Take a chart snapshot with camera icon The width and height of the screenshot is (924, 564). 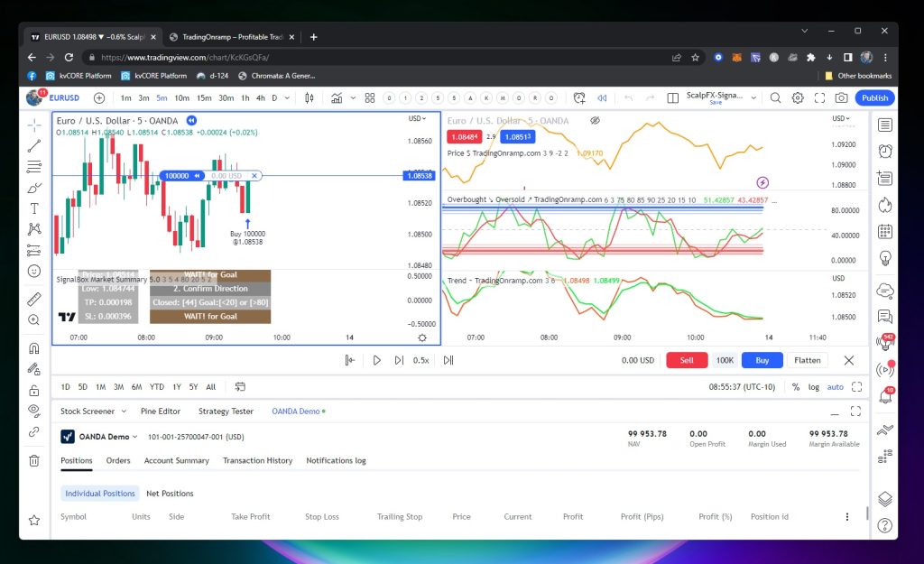[841, 97]
